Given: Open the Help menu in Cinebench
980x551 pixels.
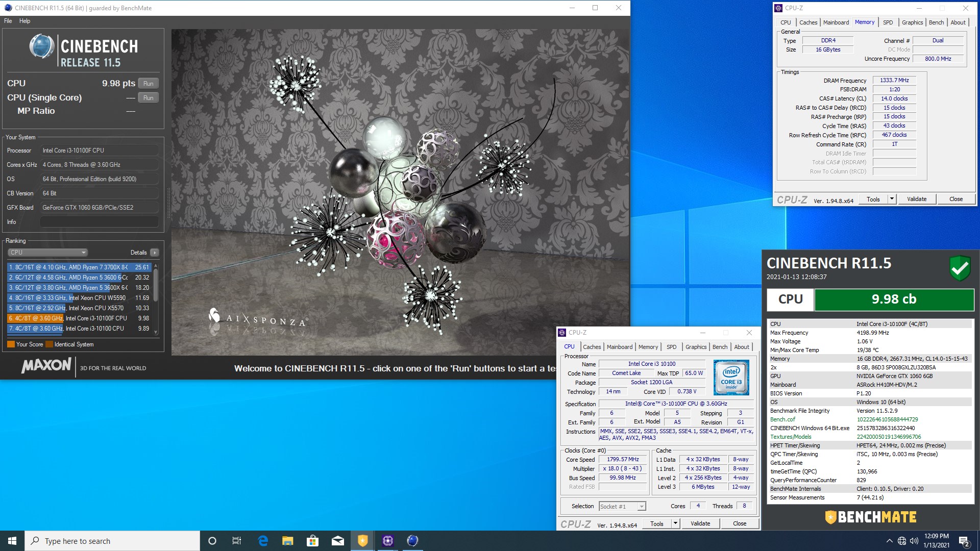Looking at the screenshot, I should point(24,21).
